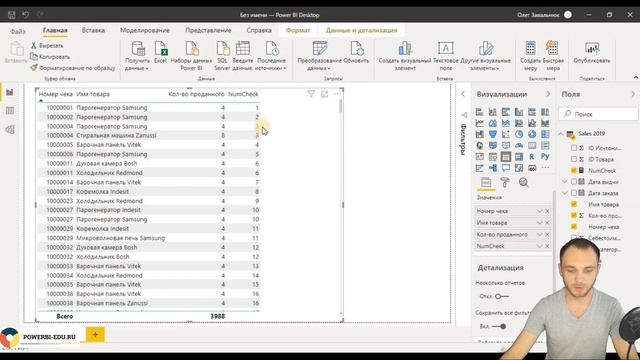Click the Быстрая мера button
Screen dimensions: 640x360
click(553, 56)
